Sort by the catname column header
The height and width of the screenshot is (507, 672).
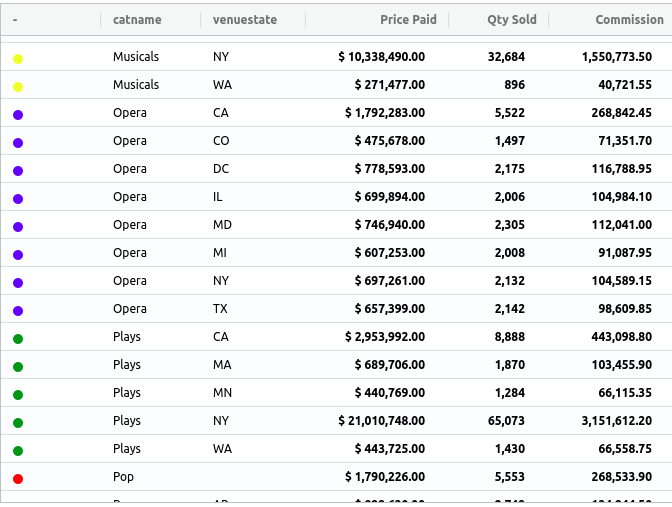click(x=137, y=20)
